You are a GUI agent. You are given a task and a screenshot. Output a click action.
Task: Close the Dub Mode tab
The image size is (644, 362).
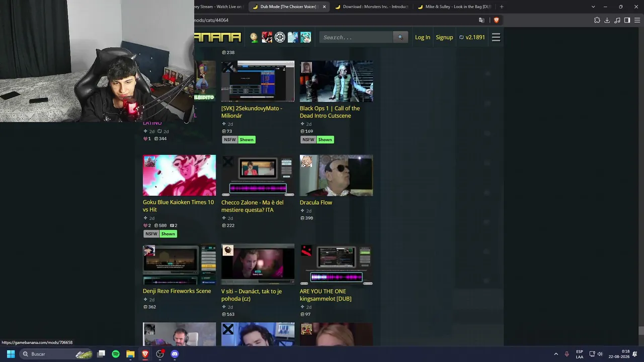324,7
